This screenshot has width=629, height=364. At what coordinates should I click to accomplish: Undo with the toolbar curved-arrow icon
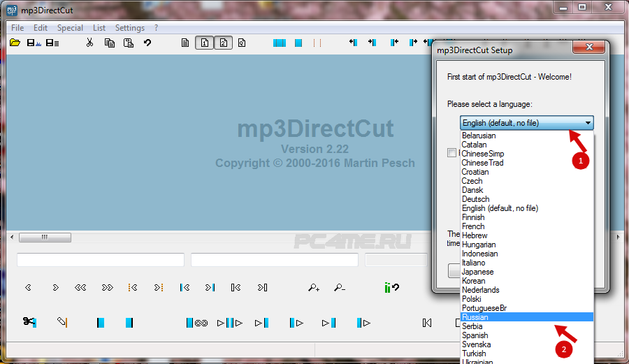click(x=147, y=43)
